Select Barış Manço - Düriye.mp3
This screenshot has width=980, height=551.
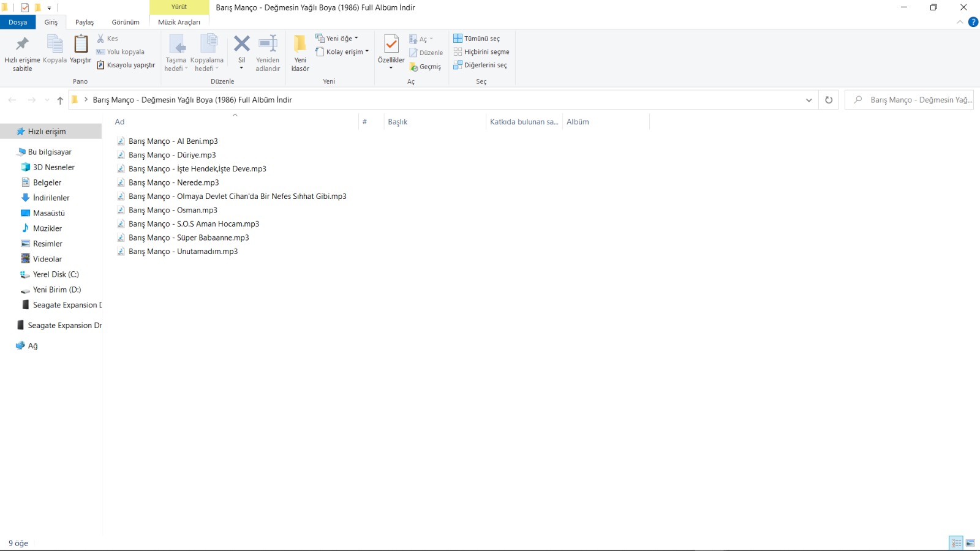pyautogui.click(x=167, y=155)
